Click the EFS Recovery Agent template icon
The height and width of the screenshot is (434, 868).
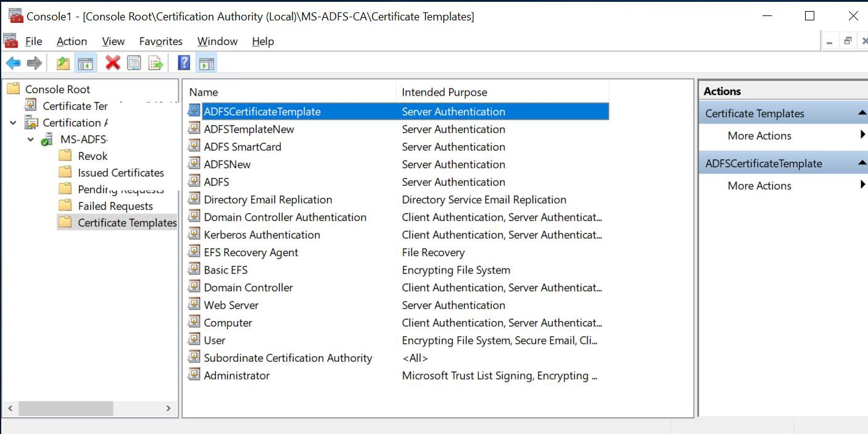[x=194, y=252]
